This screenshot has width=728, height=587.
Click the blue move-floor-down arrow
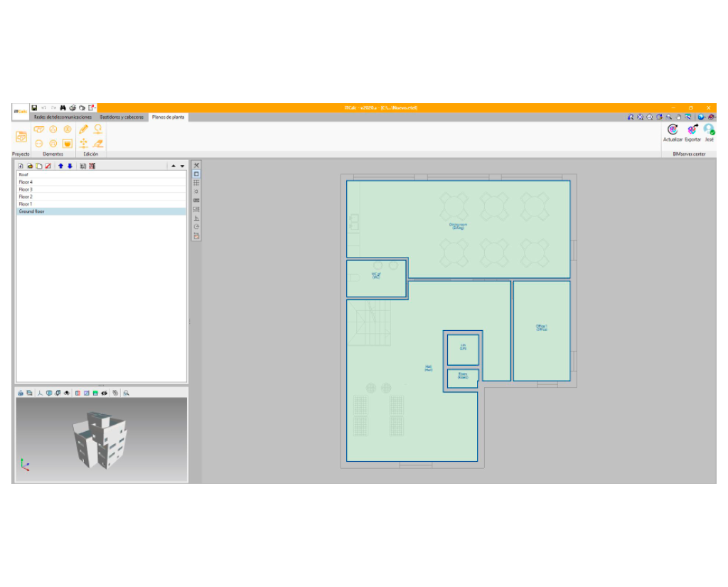pos(70,166)
